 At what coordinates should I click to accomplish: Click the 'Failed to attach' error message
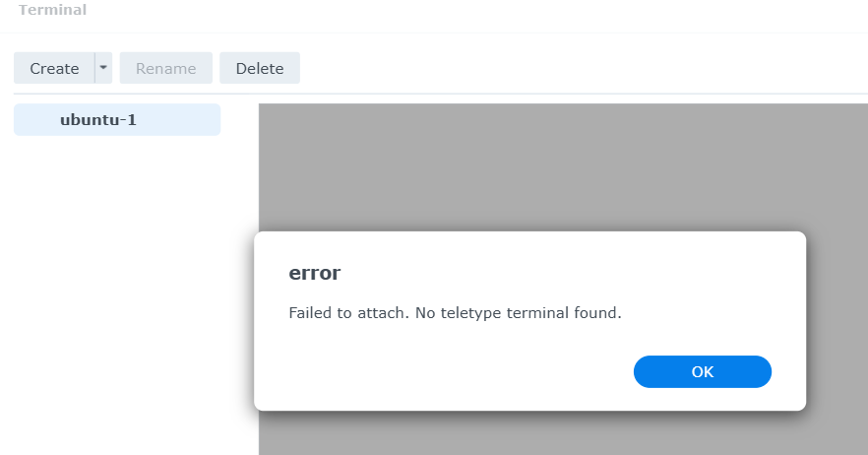click(x=455, y=313)
